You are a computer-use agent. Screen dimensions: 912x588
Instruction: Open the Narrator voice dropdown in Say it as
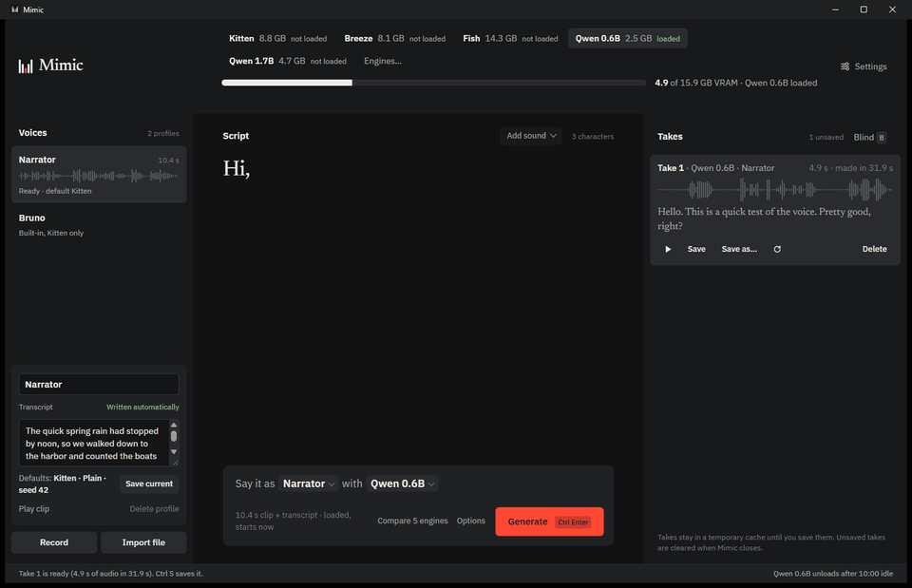[x=308, y=484]
